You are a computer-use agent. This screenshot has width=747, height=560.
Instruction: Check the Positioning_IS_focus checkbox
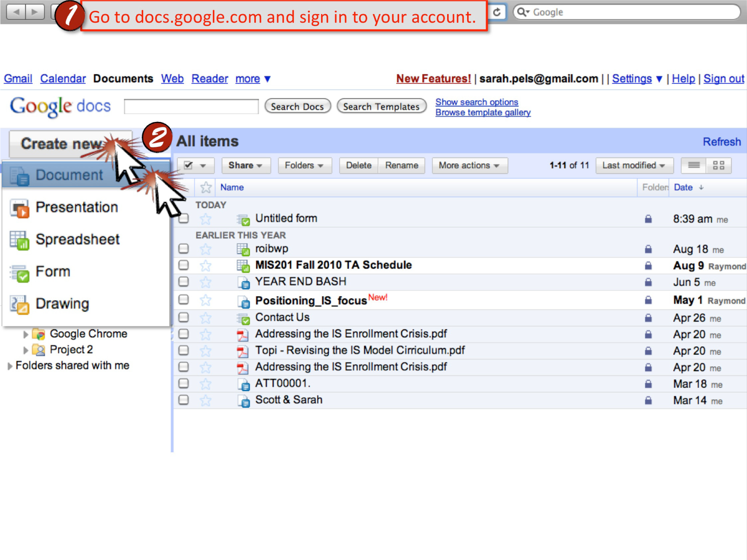point(183,299)
